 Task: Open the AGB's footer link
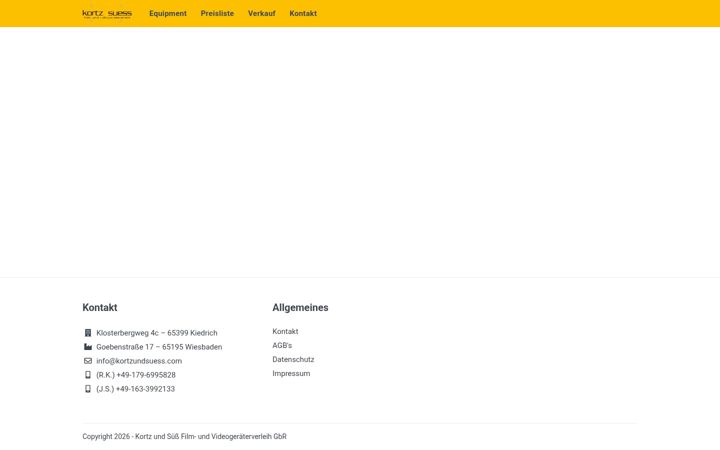click(x=282, y=345)
